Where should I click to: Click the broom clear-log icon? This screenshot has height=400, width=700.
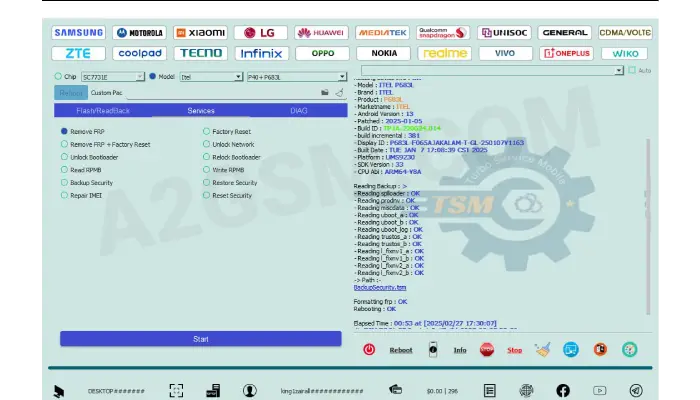(542, 350)
